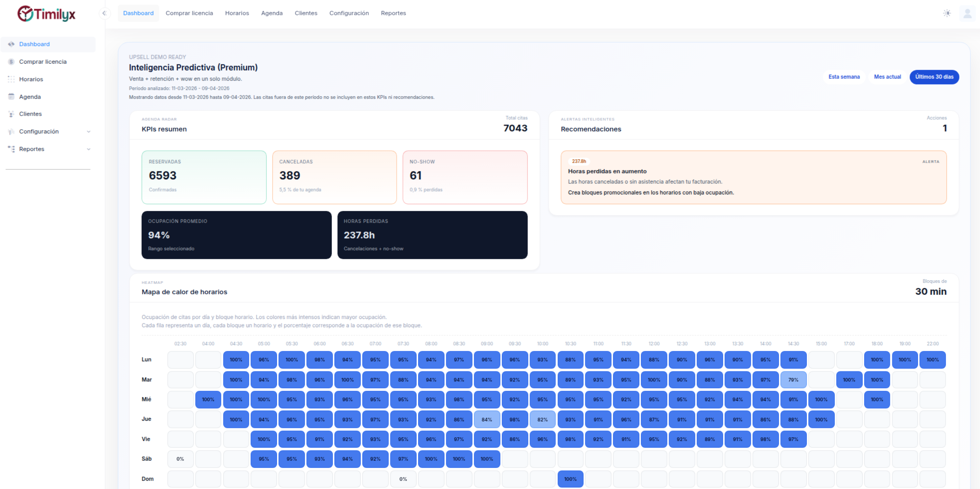
Task: Select Clientes in top navigation
Action: [x=306, y=13]
